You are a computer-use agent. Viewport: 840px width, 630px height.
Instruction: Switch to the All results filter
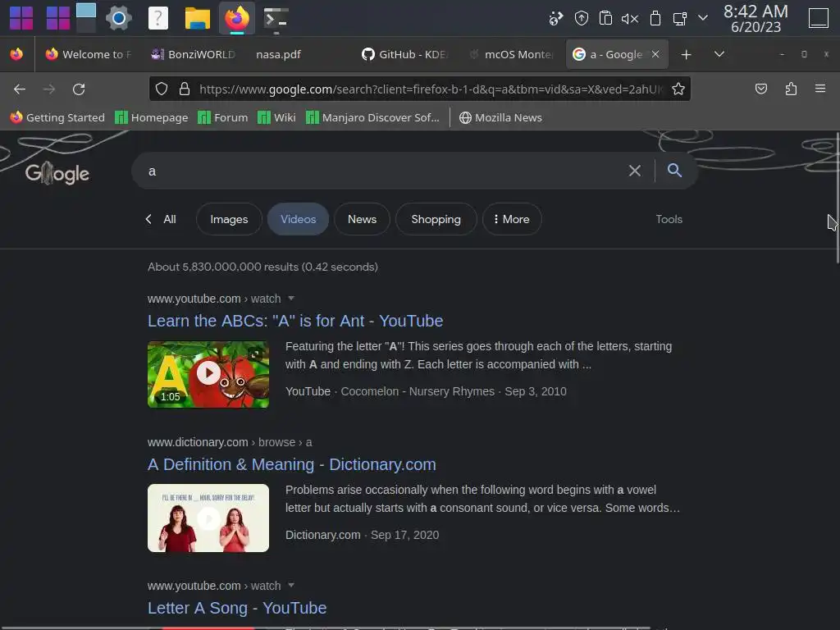point(170,219)
